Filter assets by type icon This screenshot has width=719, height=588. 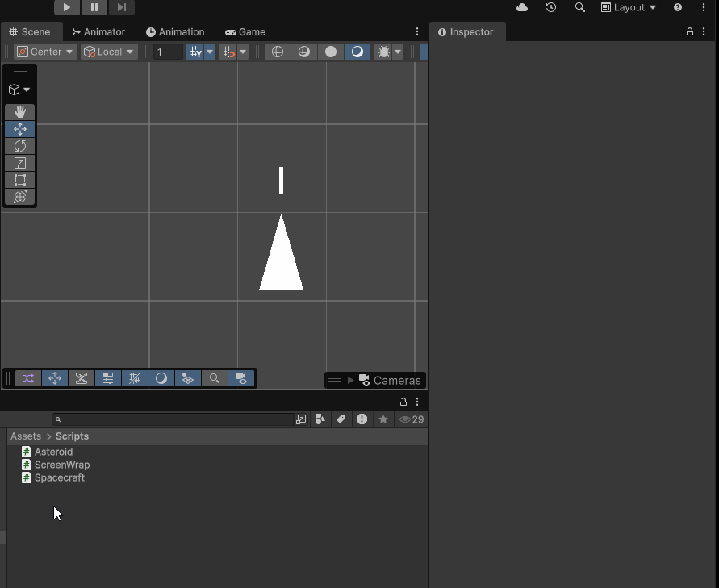pos(320,419)
